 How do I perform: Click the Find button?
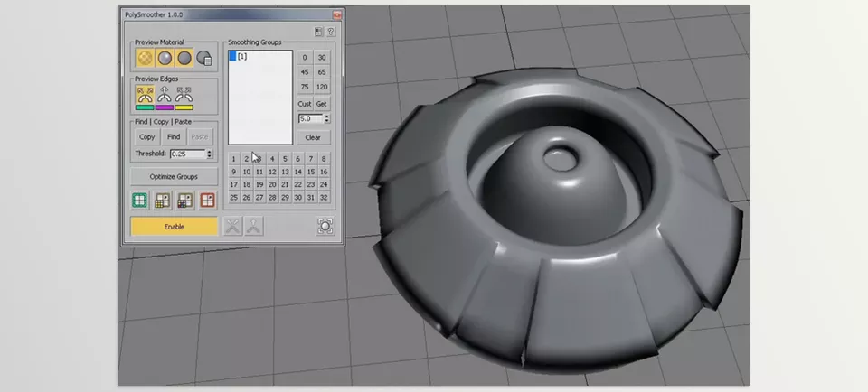tap(174, 136)
